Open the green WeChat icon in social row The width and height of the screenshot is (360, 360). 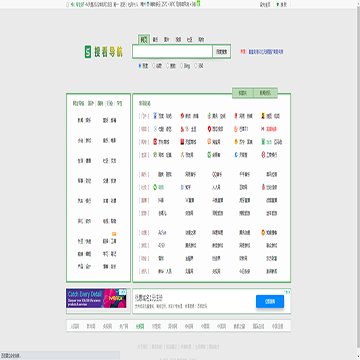pyautogui.click(x=155, y=187)
